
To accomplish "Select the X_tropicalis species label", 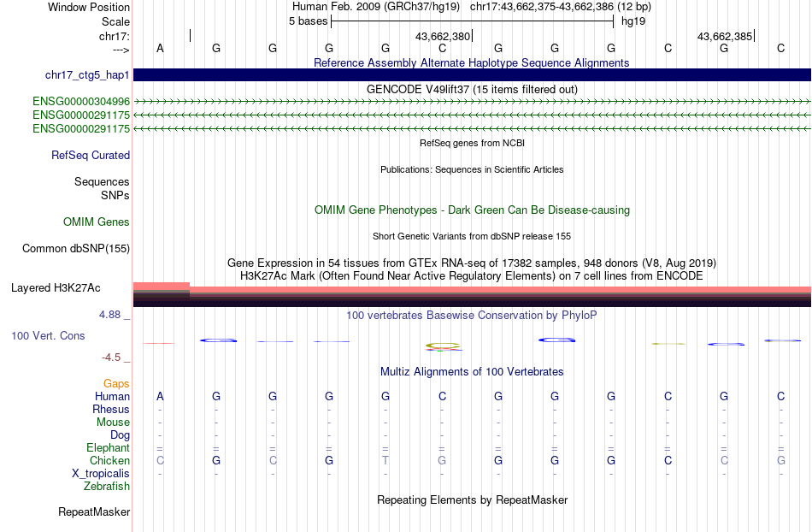I will tap(101, 474).
